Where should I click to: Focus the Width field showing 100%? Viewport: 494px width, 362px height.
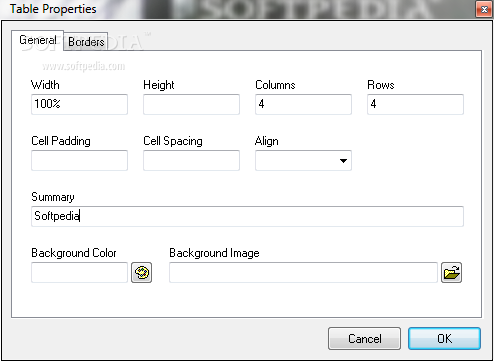coord(79,104)
